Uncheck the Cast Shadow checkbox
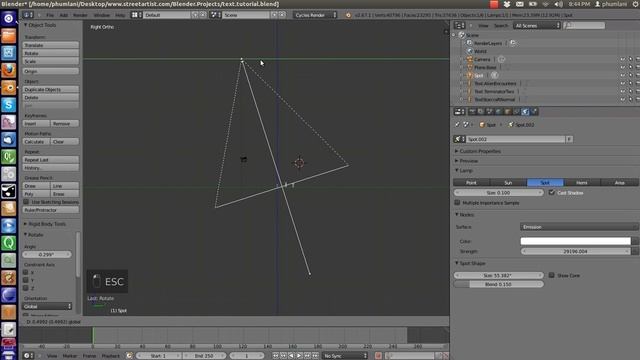This screenshot has width=640, height=360. click(x=552, y=192)
